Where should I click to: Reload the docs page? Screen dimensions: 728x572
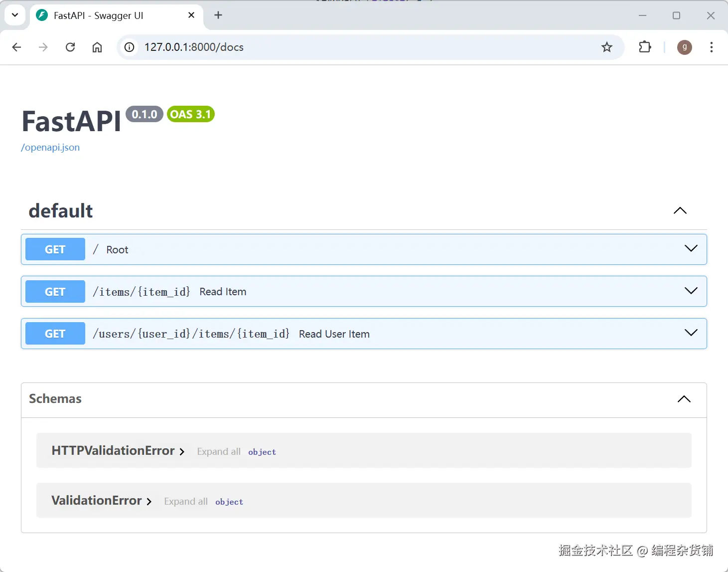click(70, 47)
